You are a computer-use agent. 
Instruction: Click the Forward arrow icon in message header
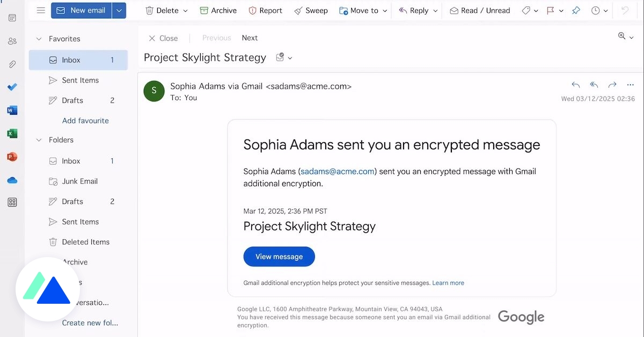pos(612,85)
